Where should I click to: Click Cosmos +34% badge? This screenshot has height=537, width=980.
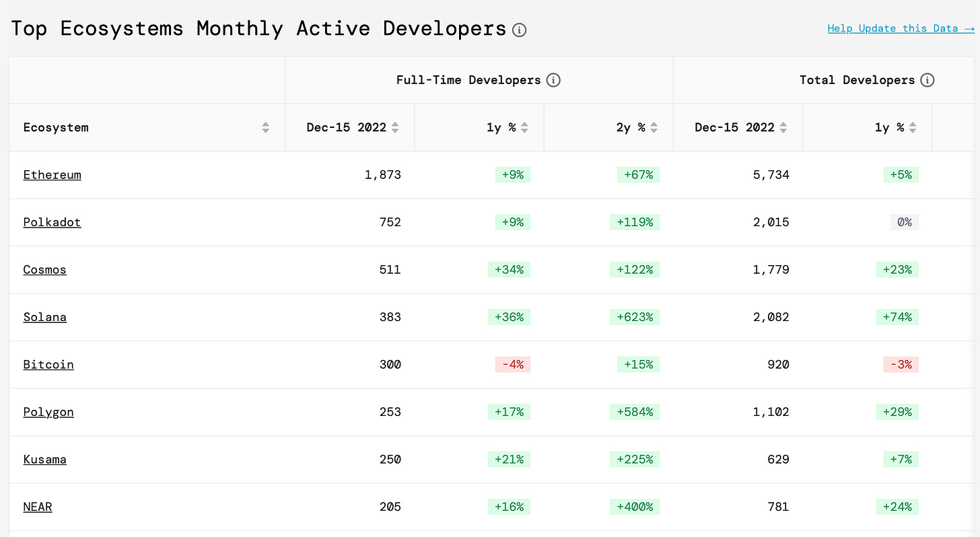[509, 270]
